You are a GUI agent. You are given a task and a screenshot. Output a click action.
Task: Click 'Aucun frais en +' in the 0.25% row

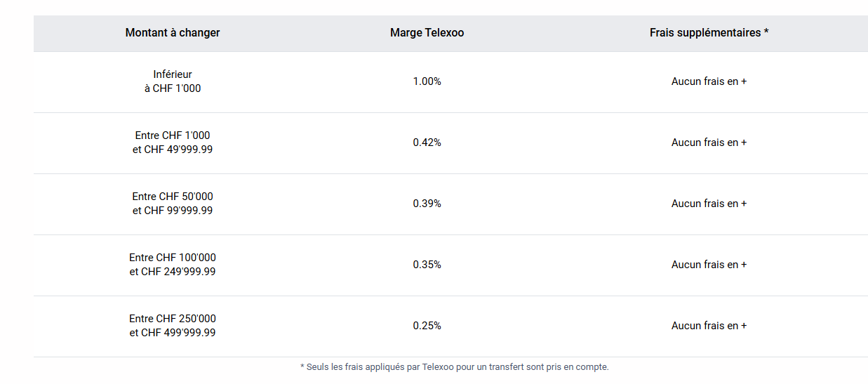point(709,326)
